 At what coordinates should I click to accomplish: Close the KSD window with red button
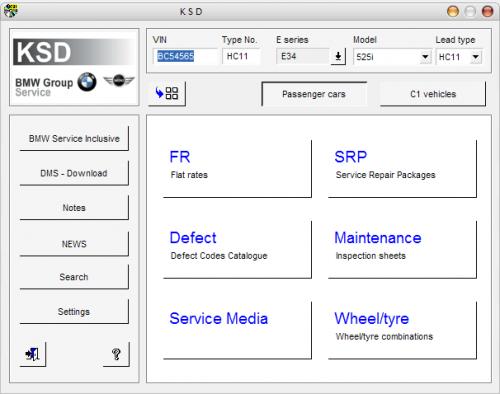coord(487,11)
